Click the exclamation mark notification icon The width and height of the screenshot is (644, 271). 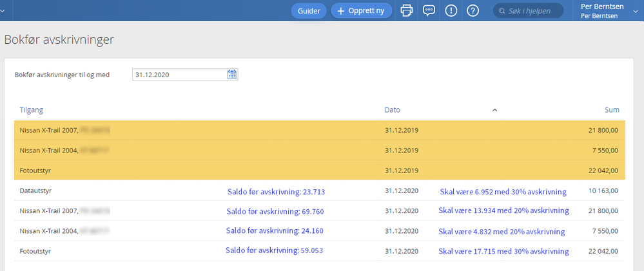point(451,11)
